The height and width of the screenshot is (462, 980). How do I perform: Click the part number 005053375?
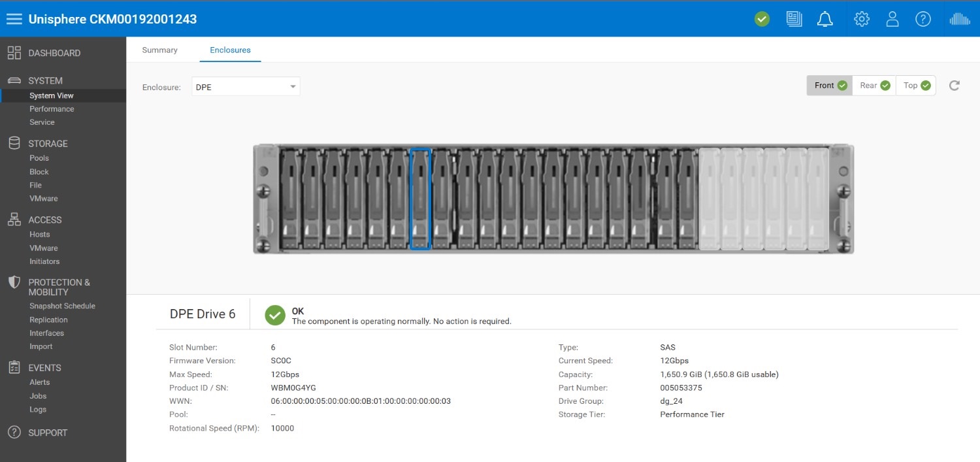point(681,388)
